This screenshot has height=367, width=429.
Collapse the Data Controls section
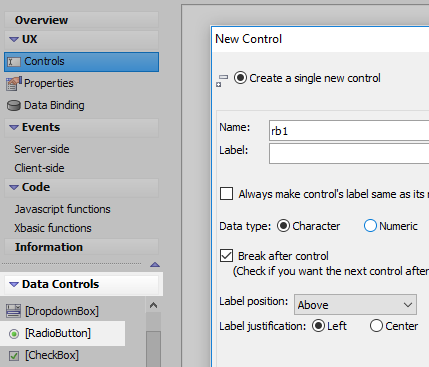14,284
